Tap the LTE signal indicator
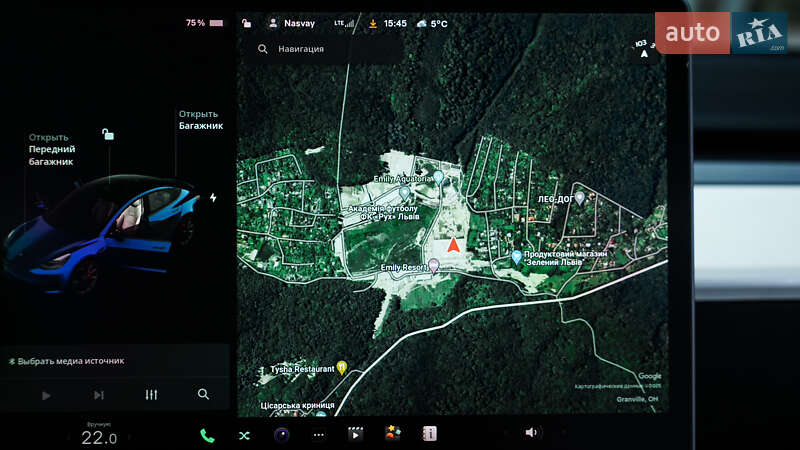The width and height of the screenshot is (800, 450). pyautogui.click(x=344, y=23)
